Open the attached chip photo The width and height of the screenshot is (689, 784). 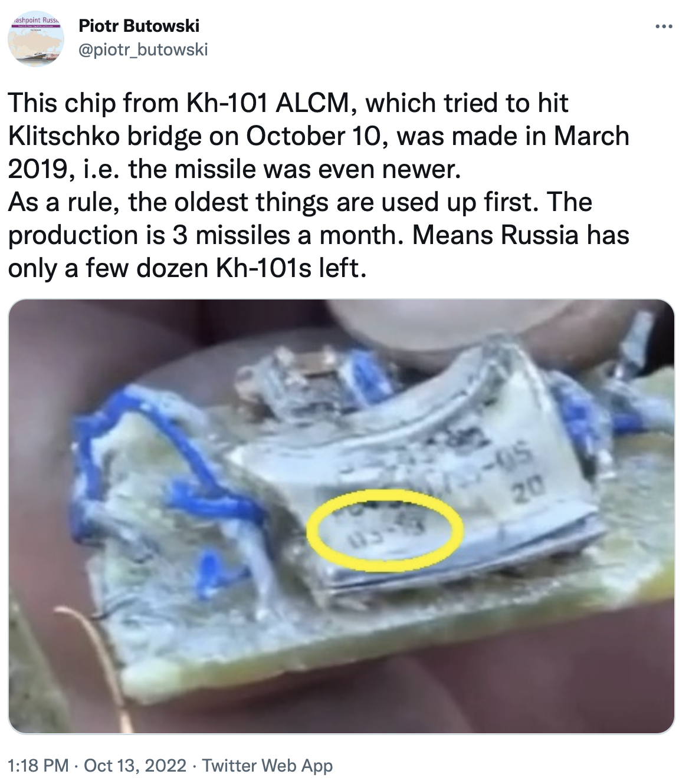(x=341, y=516)
